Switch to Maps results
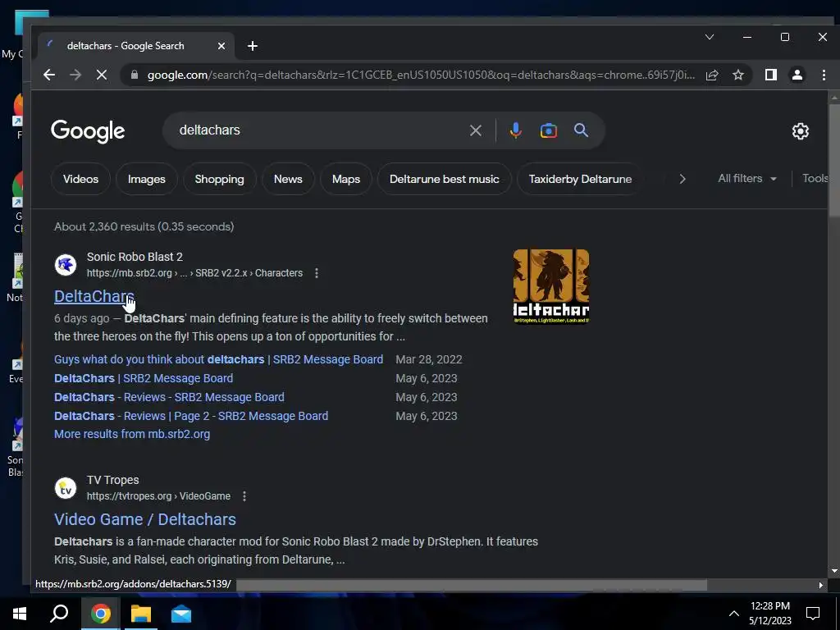The image size is (840, 630). [346, 179]
